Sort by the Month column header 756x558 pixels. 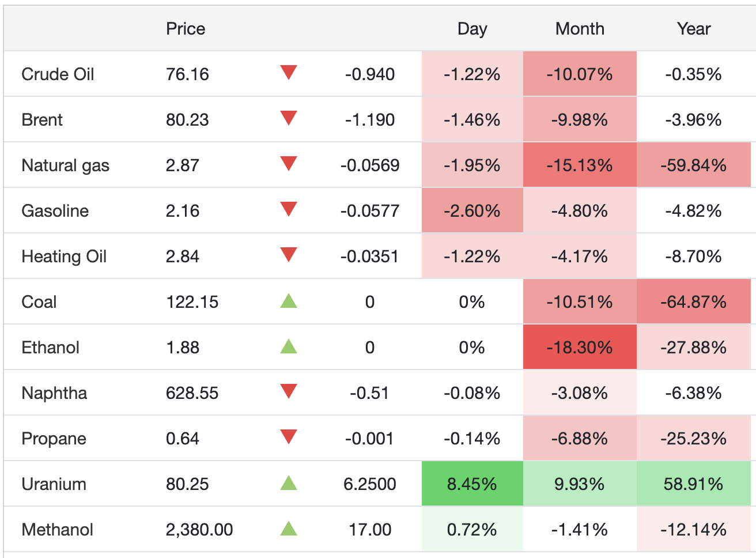[x=580, y=29]
